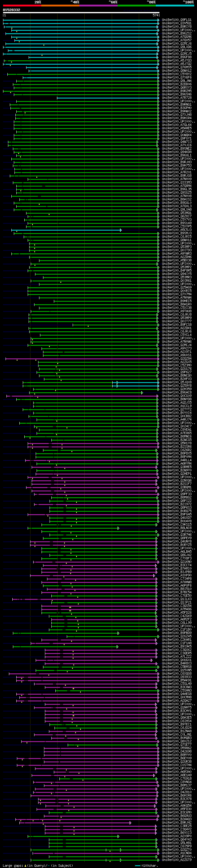The image size is (197, 868).
Task: Click the =100char. scale legend
Action: click(x=146, y=865)
